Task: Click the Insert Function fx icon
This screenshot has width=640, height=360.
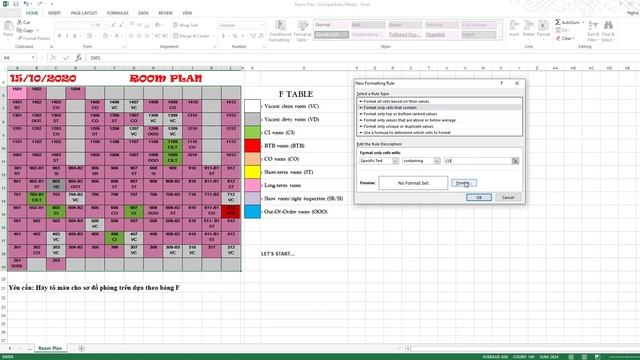Action: click(78, 58)
